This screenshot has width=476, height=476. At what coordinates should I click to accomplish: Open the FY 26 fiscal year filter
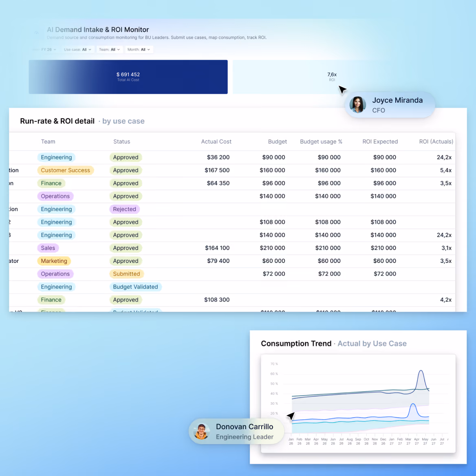48,49
